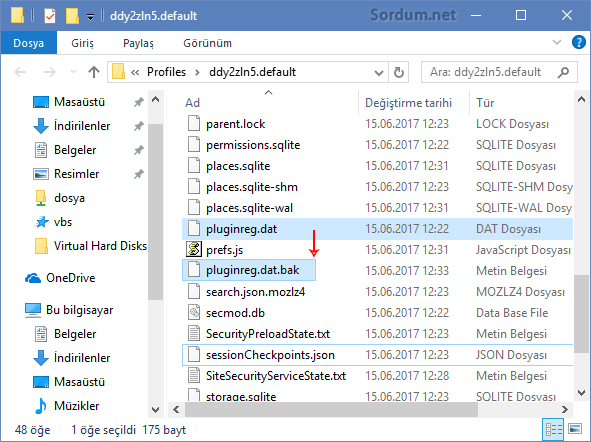Image resolution: width=591 pixels, height=442 pixels.
Task: Select OneDrive in navigation pane
Action: [x=60, y=278]
